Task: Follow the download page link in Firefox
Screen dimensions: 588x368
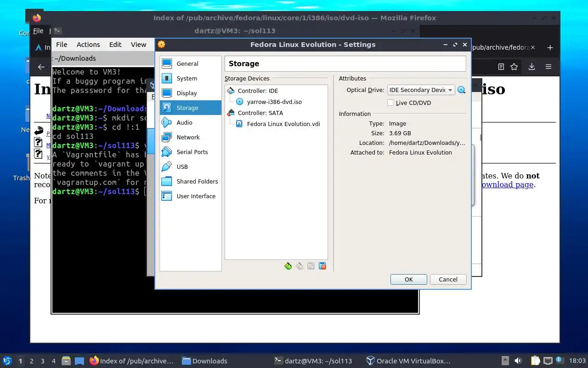Action: pyautogui.click(x=507, y=184)
